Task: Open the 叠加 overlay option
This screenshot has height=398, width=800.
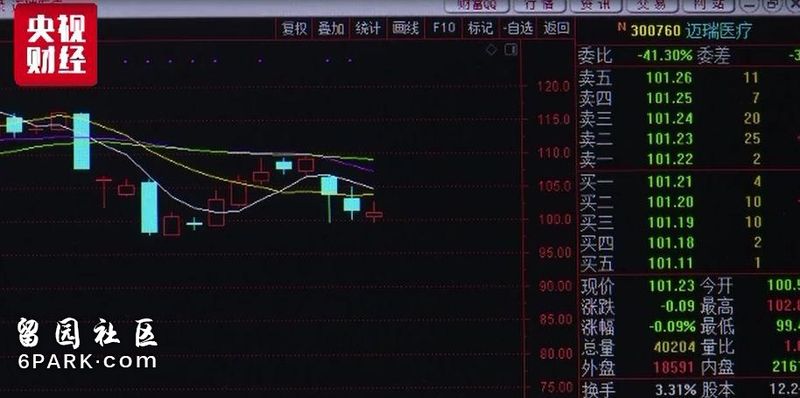Action: click(331, 28)
